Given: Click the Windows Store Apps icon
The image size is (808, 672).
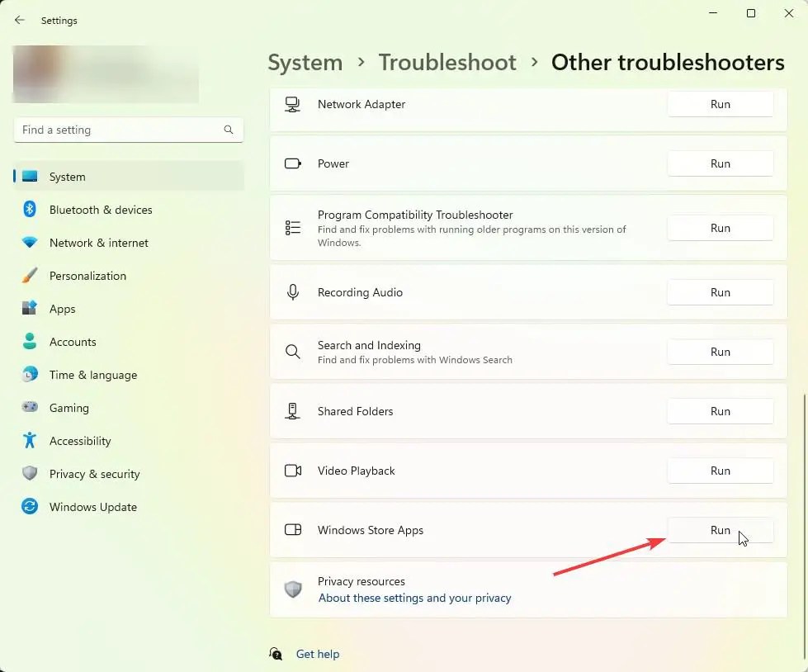Looking at the screenshot, I should [x=293, y=530].
